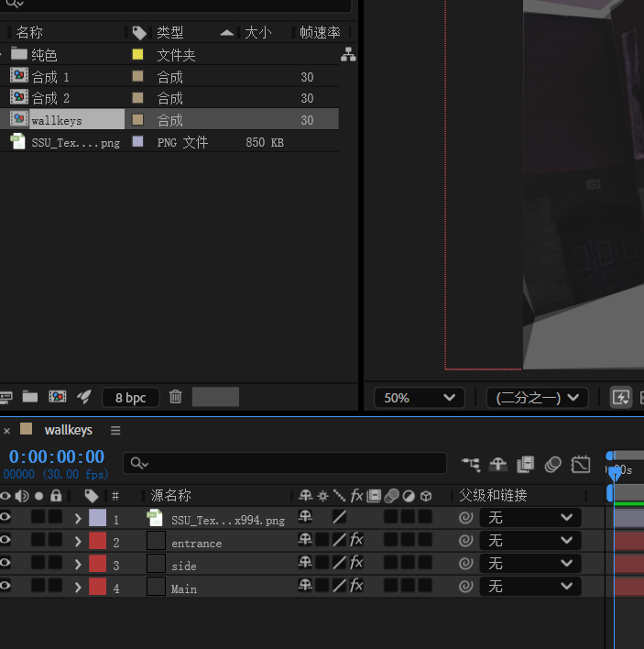644x649 pixels.
Task: Open the wallkeys timeline panel menu
Action: click(115, 430)
